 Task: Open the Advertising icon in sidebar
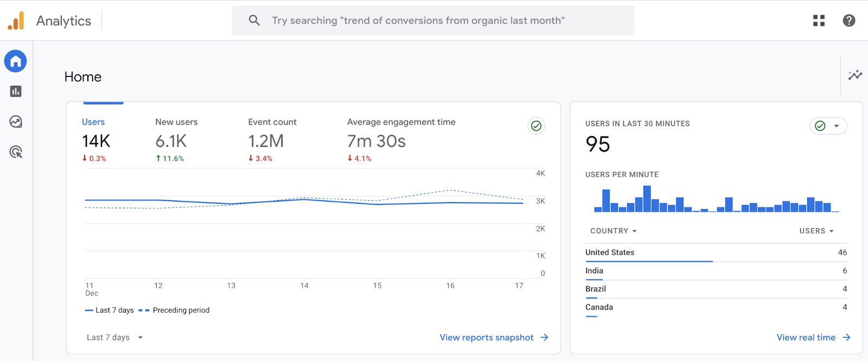[x=16, y=152]
